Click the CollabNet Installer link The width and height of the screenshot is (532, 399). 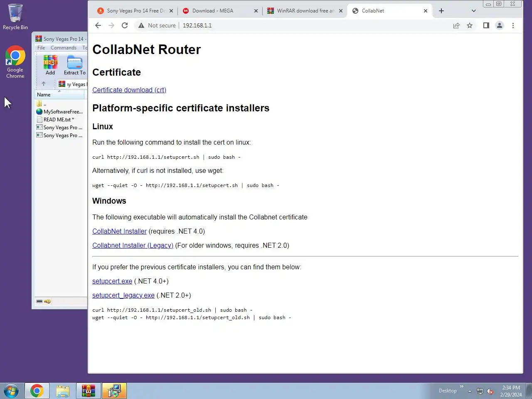coord(119,232)
